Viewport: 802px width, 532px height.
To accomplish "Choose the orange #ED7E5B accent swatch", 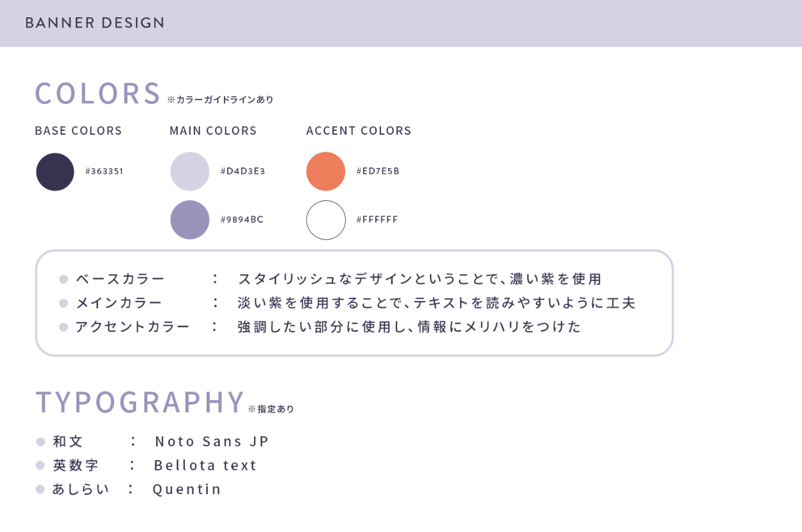I will pos(326,171).
